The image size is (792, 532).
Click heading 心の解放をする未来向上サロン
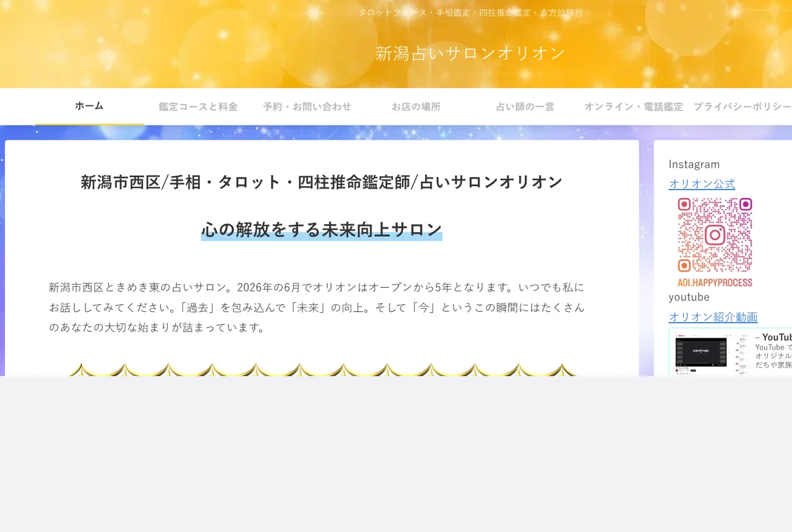322,230
